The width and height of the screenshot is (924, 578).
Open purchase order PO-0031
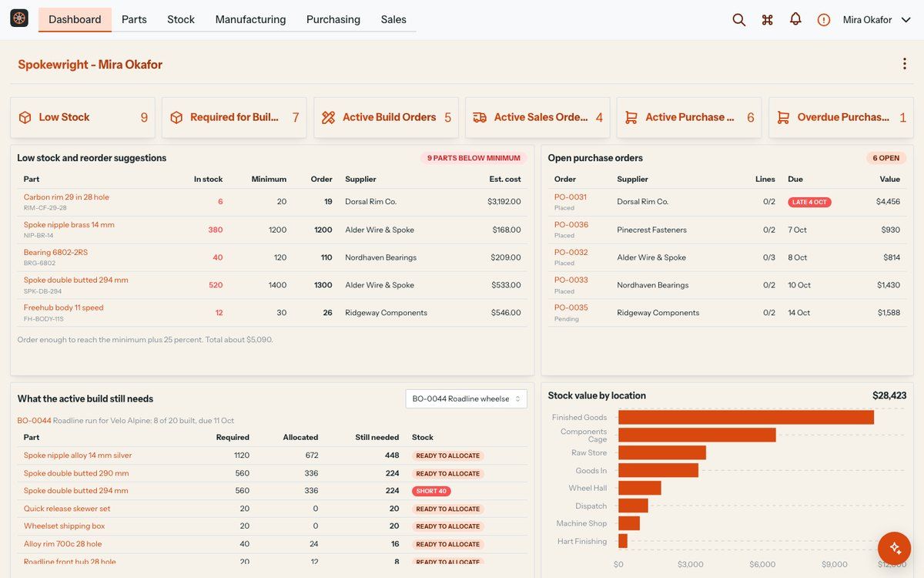pos(571,197)
